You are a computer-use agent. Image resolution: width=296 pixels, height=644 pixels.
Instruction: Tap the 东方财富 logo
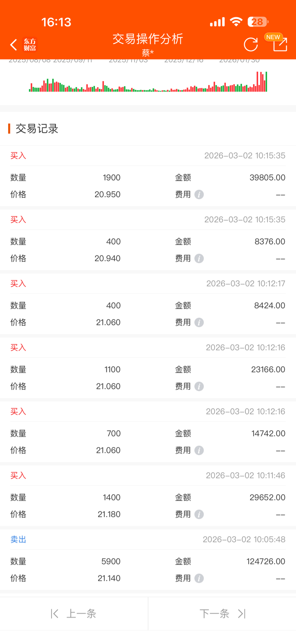(30, 45)
